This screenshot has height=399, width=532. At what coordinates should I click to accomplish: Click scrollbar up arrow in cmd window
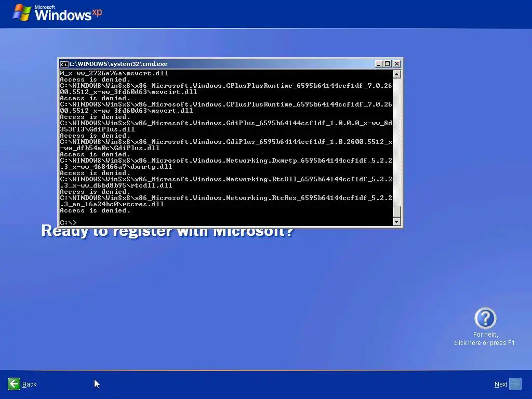pos(396,74)
